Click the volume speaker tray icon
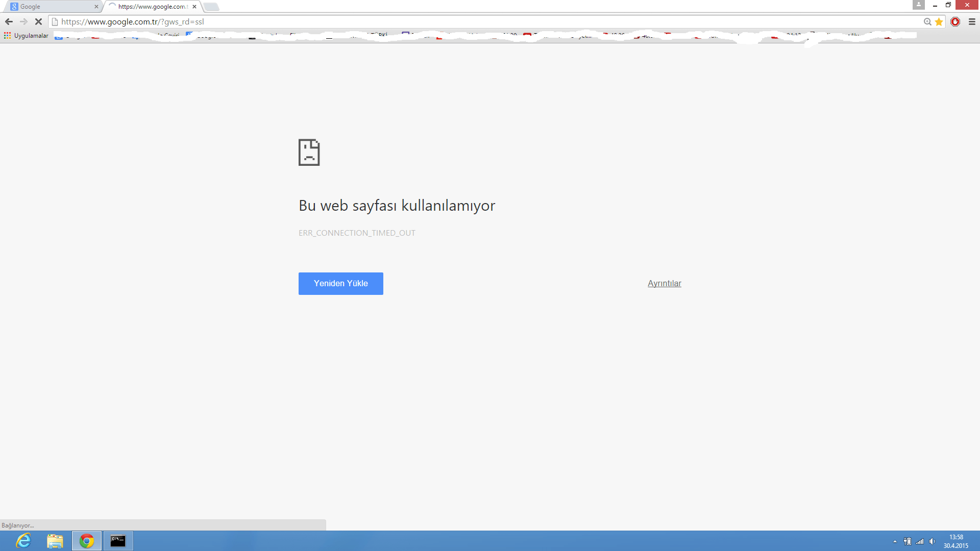This screenshot has height=551, width=980. click(x=932, y=541)
